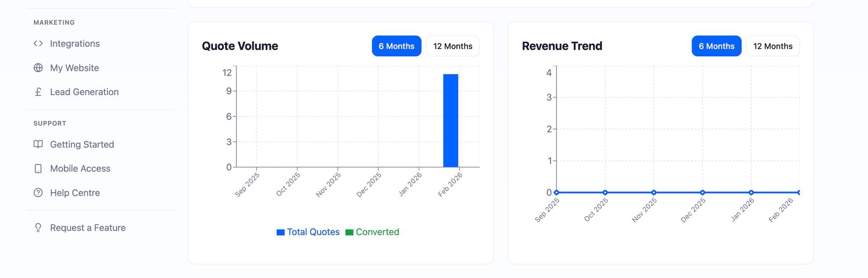Screen dimensions: 868x278
Task: Switch Revenue Trend to 12 Months
Action: click(773, 46)
